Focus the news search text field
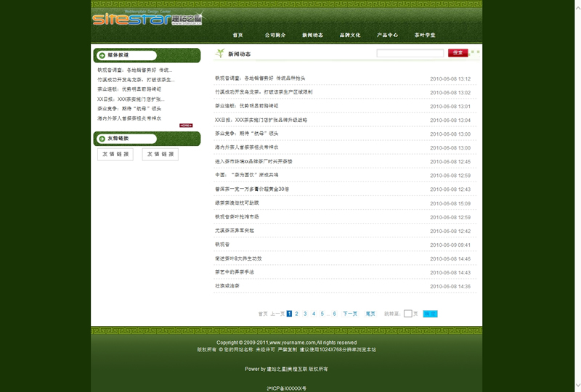 410,53
